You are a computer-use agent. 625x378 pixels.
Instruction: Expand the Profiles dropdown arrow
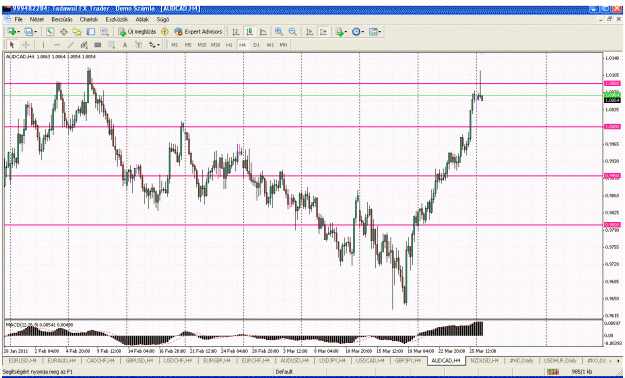pos(35,32)
